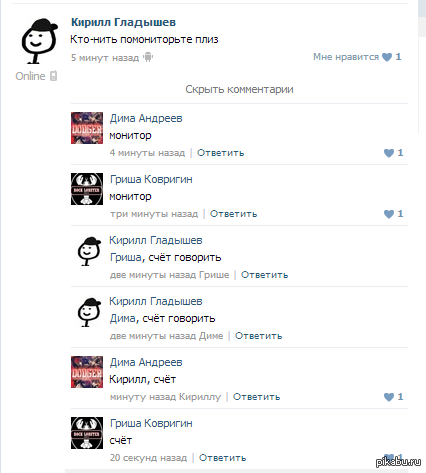Reply to Гриша Ковригин's 'монитор' comment

[x=233, y=214]
